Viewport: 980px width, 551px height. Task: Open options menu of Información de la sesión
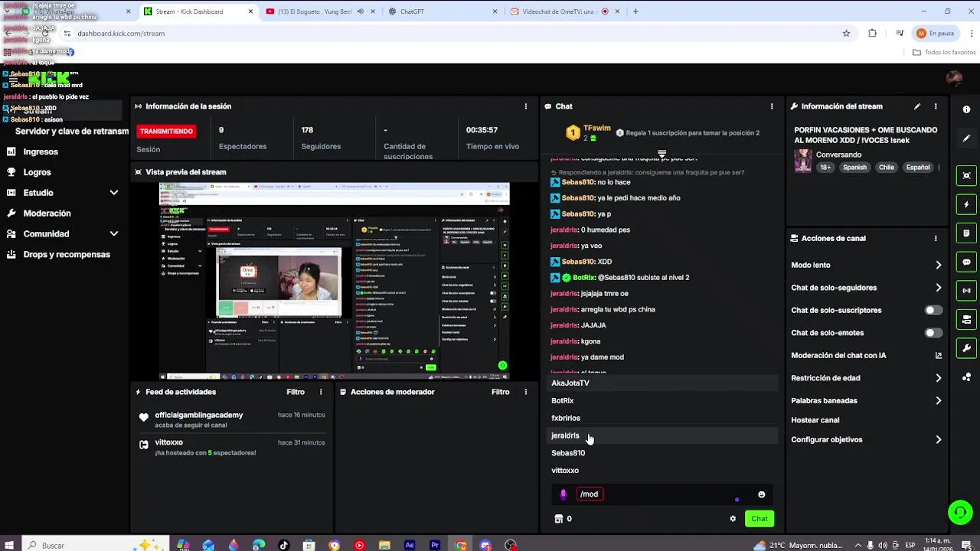click(525, 106)
